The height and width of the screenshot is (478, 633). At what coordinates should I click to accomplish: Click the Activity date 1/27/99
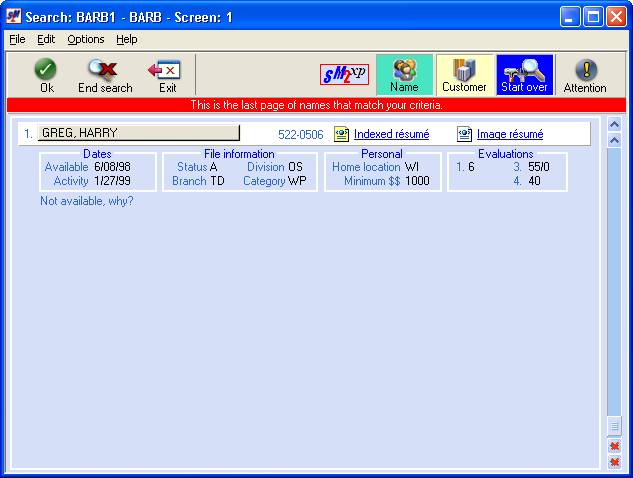(112, 181)
